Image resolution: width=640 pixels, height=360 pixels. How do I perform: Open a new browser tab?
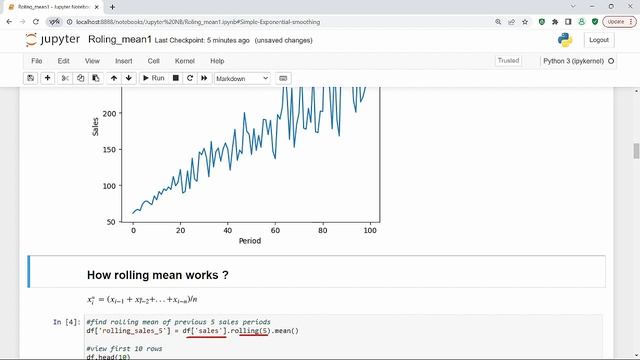112,7
